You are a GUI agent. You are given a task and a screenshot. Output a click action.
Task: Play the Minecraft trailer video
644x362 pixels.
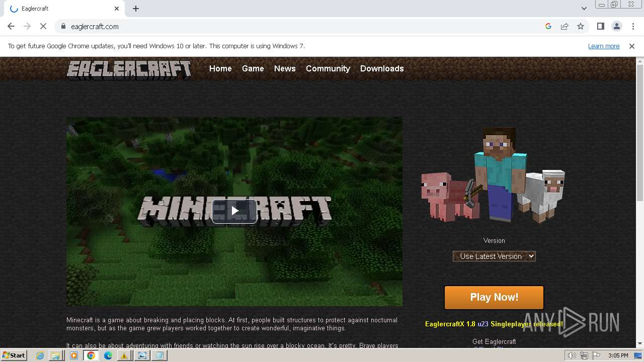(234, 211)
